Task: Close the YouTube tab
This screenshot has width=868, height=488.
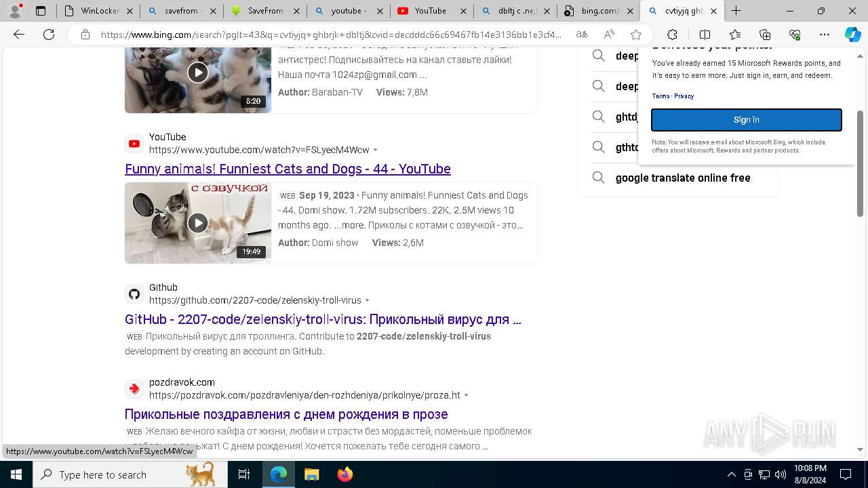Action: click(x=464, y=11)
